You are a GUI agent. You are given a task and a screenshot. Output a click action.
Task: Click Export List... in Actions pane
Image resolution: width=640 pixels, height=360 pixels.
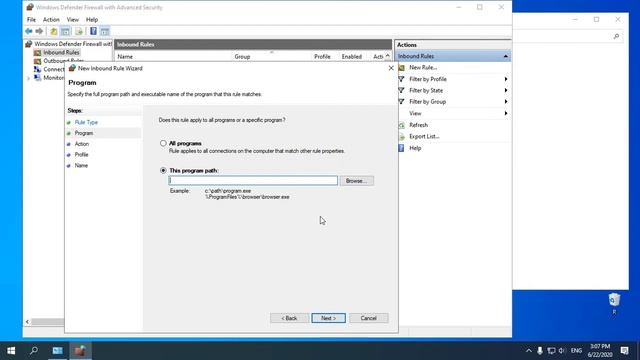click(424, 136)
